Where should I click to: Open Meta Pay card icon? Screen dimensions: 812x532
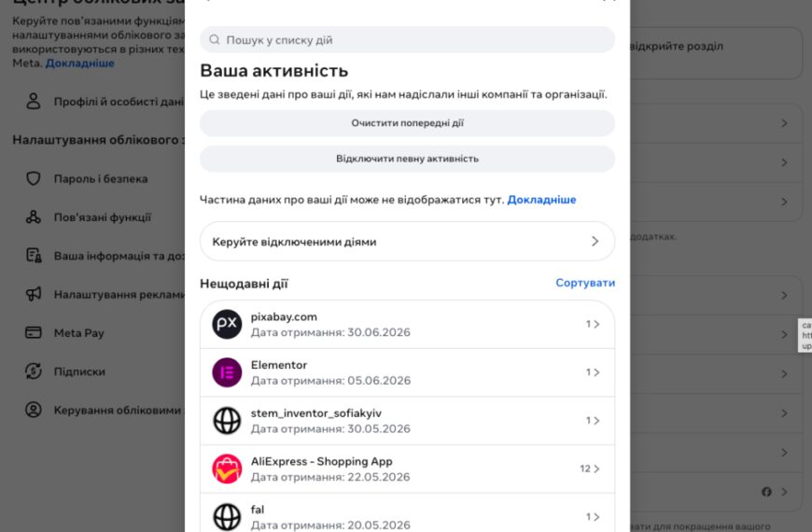pos(34,332)
